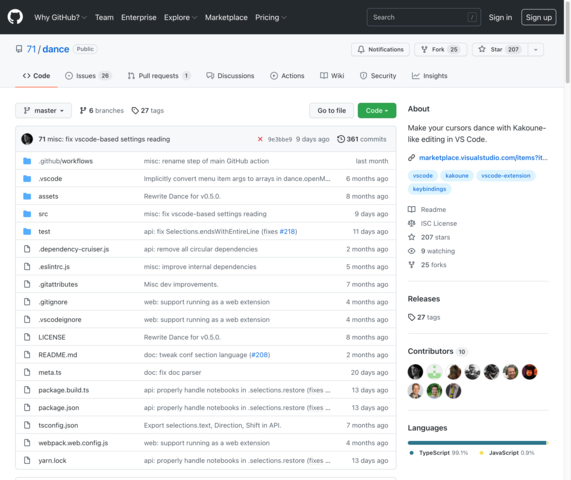The height and width of the screenshot is (480, 571).
Task: Click the book icon beside Readme
Action: coord(411,209)
